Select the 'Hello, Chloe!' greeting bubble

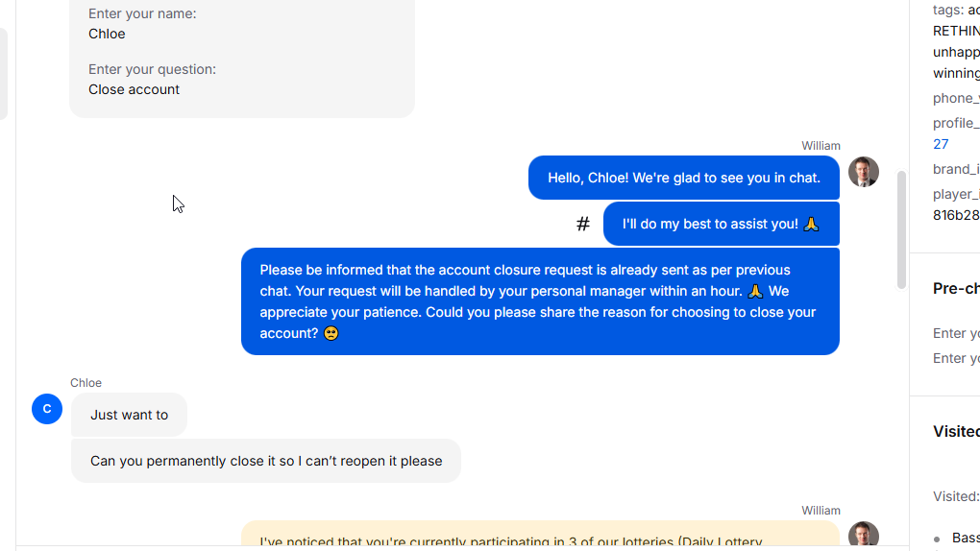pos(684,178)
